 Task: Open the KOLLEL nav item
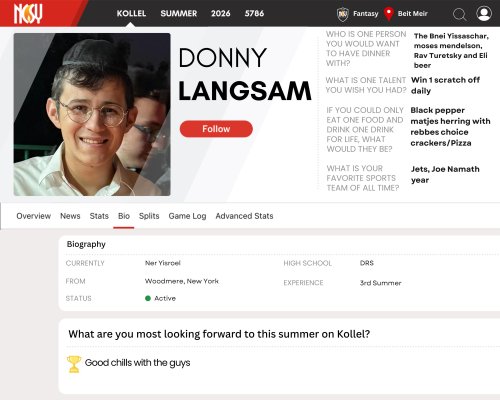131,13
